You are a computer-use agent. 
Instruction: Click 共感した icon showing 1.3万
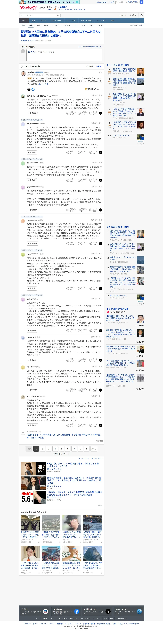pos(68,426)
